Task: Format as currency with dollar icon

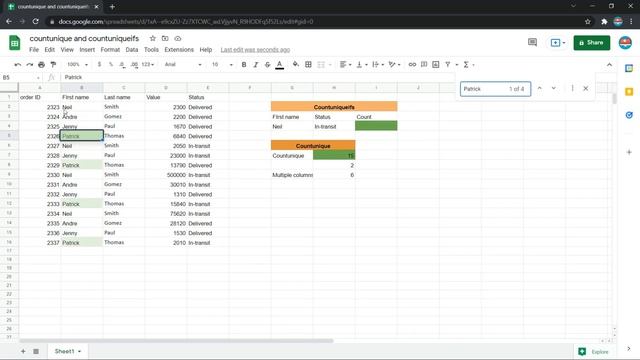Action: pos(99,64)
